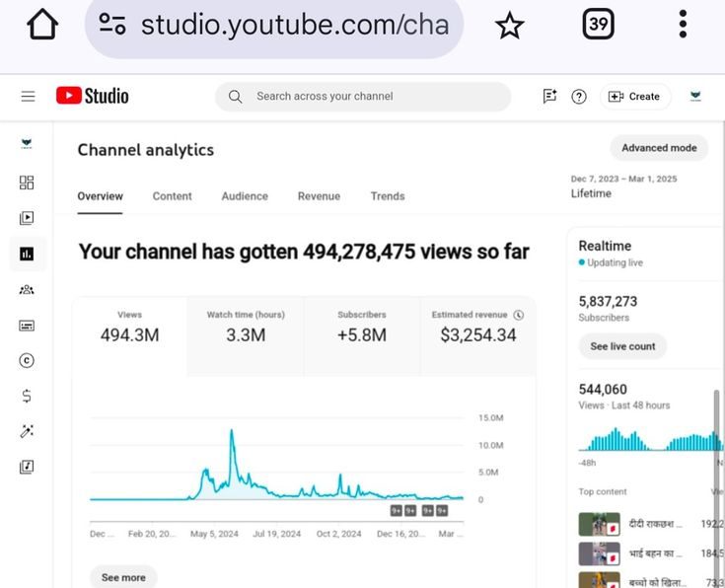Open Audio library sidebar icon
725x588 pixels.
point(27,467)
